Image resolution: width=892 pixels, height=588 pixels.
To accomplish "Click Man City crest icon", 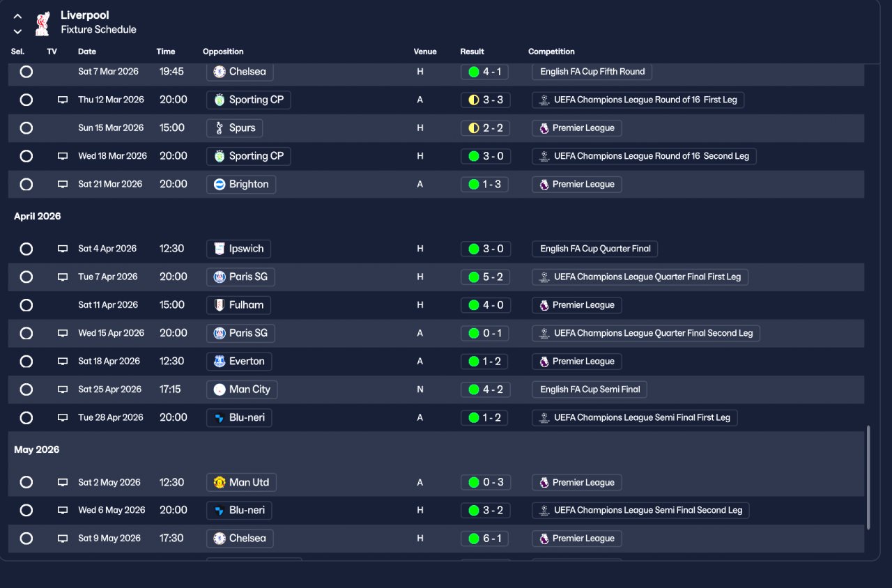I will (x=220, y=389).
